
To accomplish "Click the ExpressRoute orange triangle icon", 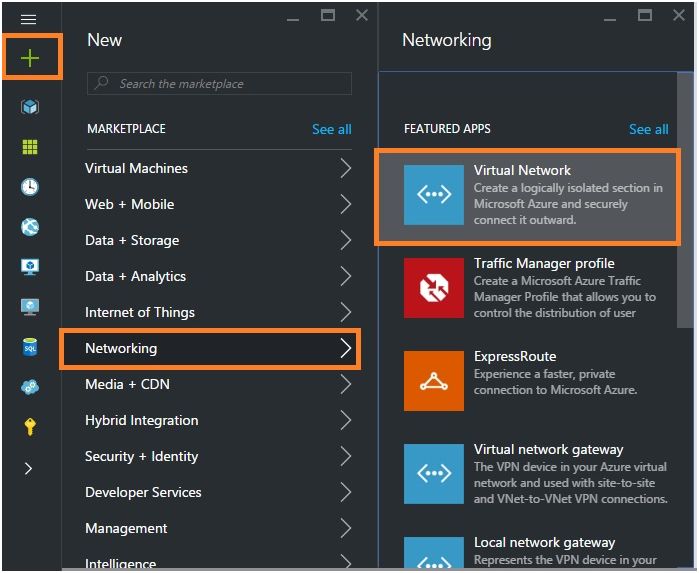I will pos(433,380).
